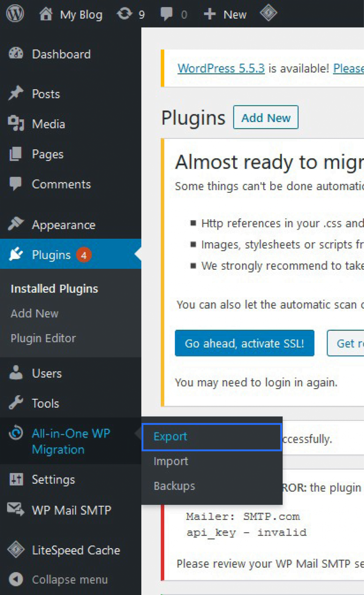This screenshot has width=364, height=595.
Task: Choose Export from migration flyout
Action: [212, 437]
